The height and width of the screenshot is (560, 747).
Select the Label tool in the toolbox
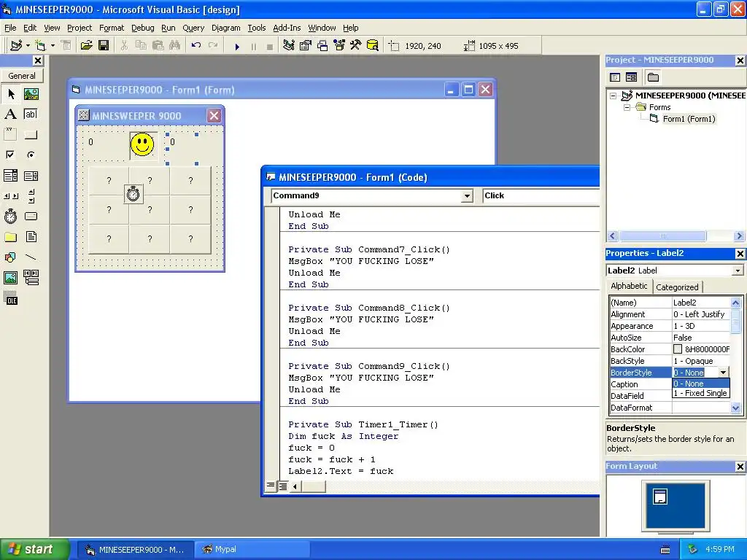(10, 114)
